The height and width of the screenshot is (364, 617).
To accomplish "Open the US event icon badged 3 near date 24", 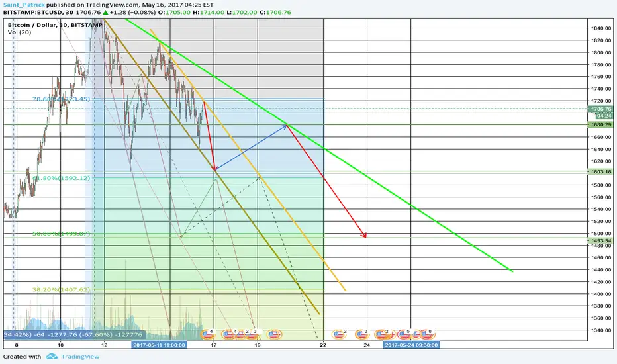I will (362, 334).
